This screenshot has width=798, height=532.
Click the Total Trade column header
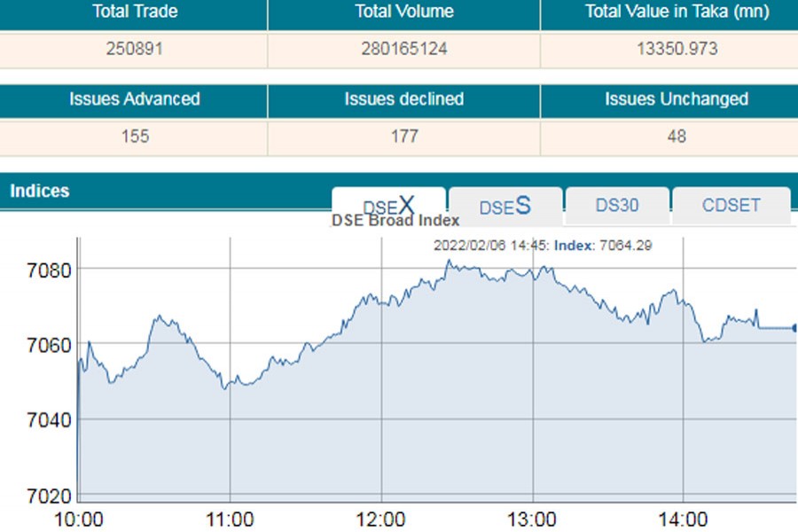pyautogui.click(x=134, y=12)
